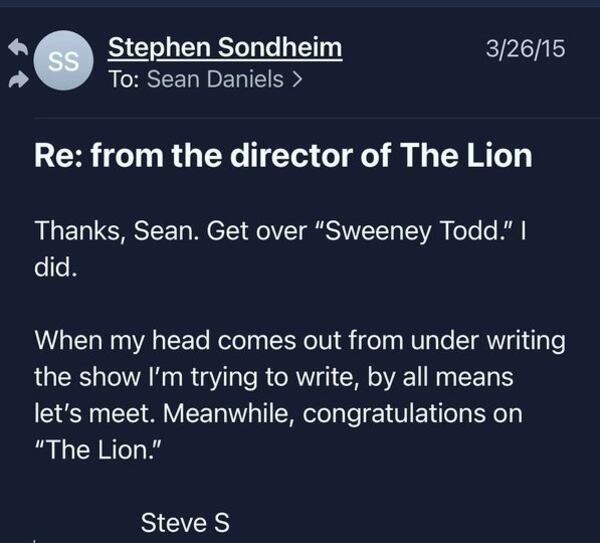Click the "did." line of text

coord(54,270)
